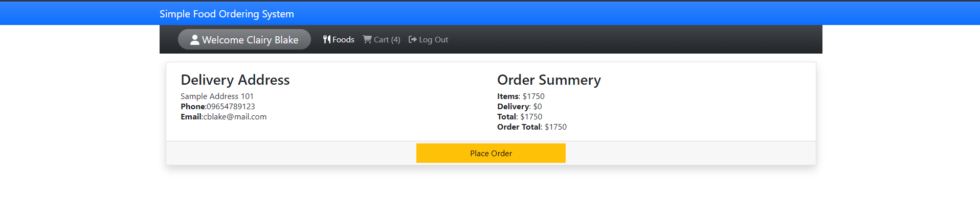Viewport: 980px width, 222px height.
Task: Click the Welcome Clairy Blake badge
Action: (244, 39)
